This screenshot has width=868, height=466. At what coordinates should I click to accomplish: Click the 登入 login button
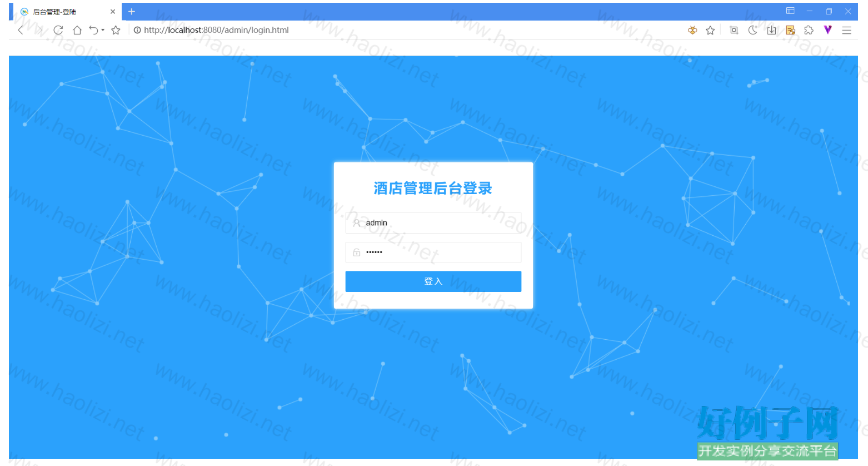433,281
